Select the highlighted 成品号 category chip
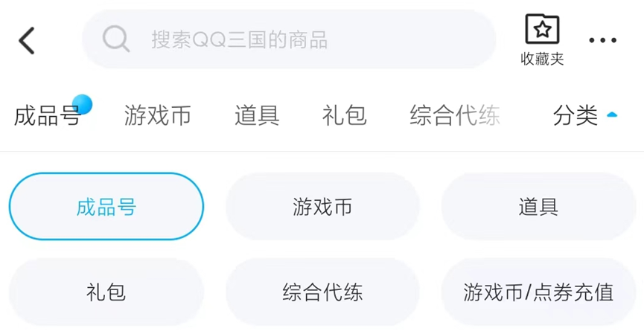The image size is (644, 334). pos(106,206)
